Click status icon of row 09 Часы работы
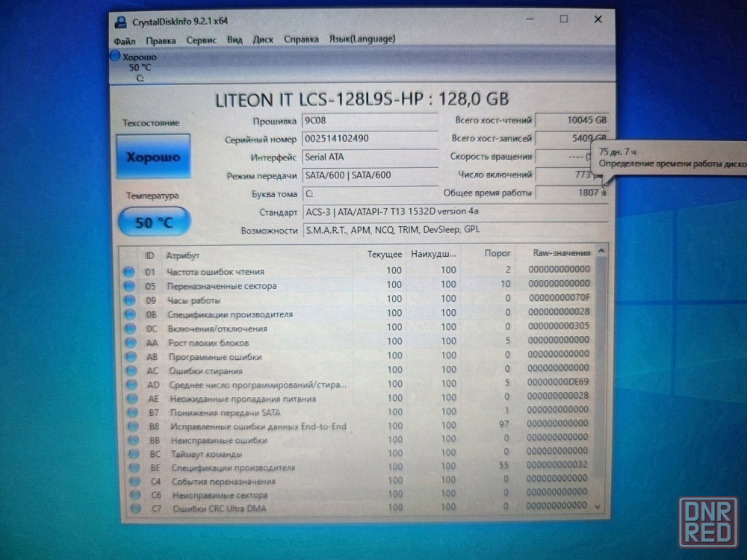The height and width of the screenshot is (560, 747). 129,300
